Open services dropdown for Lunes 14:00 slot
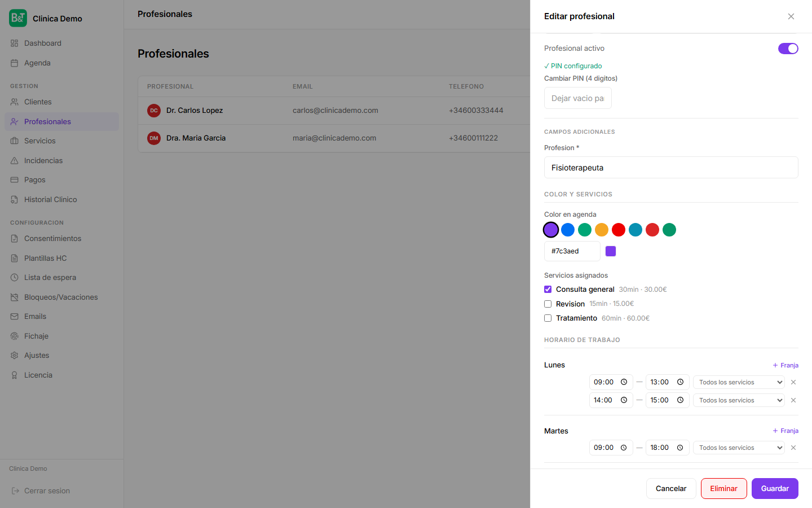The height and width of the screenshot is (508, 812). (739, 400)
